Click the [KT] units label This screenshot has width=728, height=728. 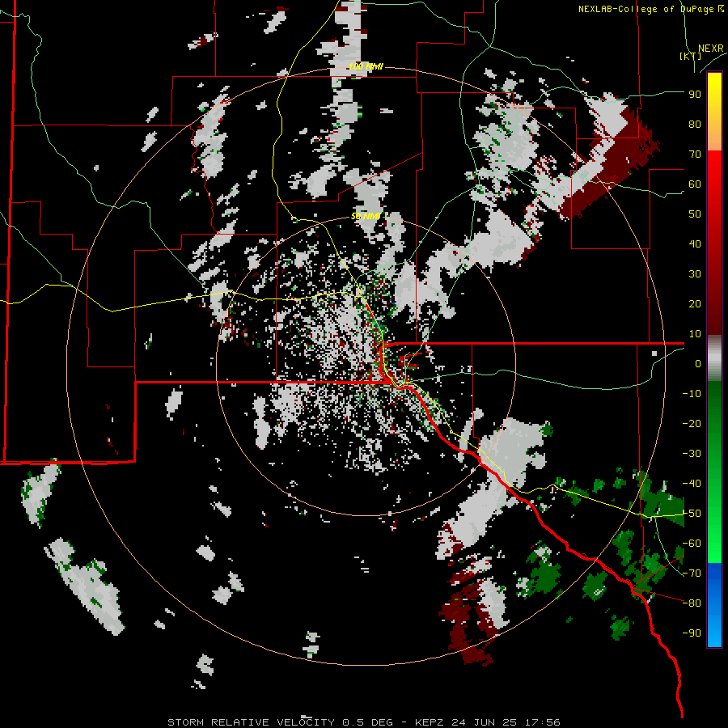pos(690,56)
